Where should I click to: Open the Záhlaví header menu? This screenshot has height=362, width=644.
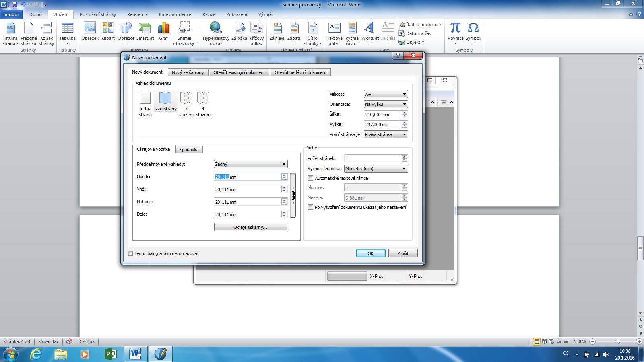coord(277,34)
